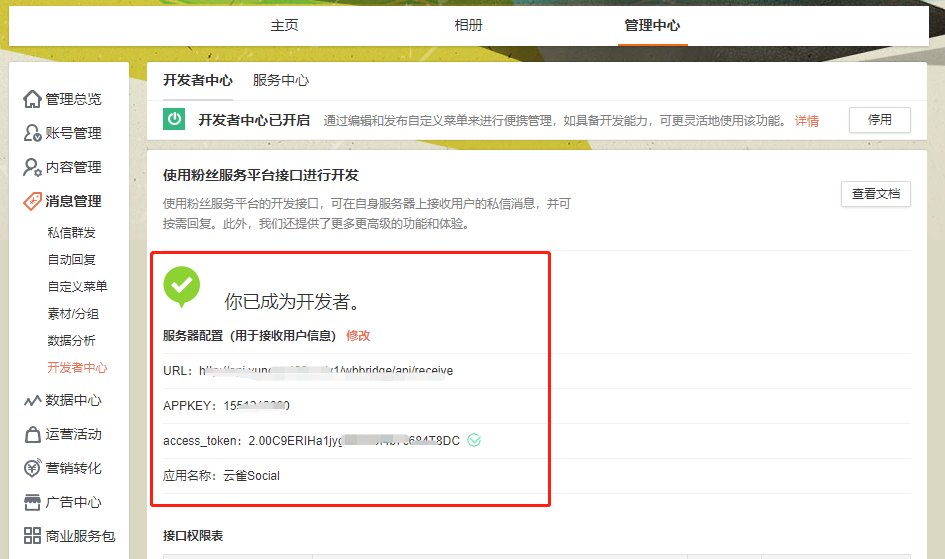Click the 广告中心 icon
The height and width of the screenshot is (559, 945).
tap(33, 502)
